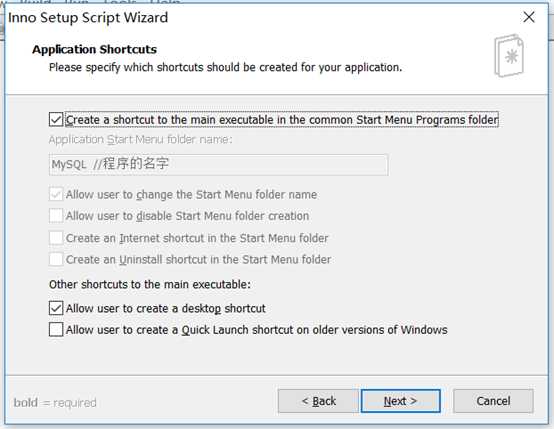Click the Please specify which shortcuts description text
This screenshot has width=554, height=429.
[x=225, y=67]
